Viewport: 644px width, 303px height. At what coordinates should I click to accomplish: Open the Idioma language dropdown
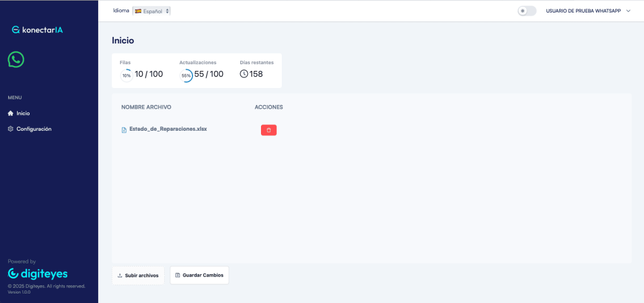(x=152, y=11)
